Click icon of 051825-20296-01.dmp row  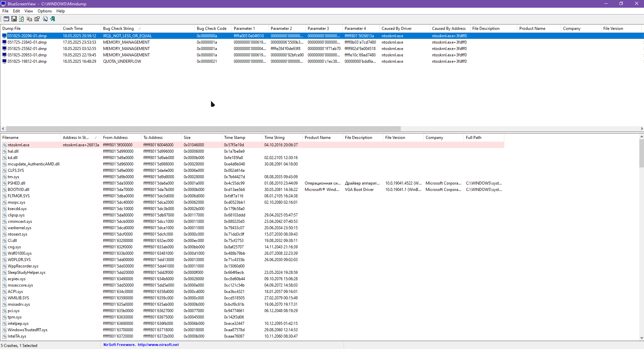pos(4,36)
